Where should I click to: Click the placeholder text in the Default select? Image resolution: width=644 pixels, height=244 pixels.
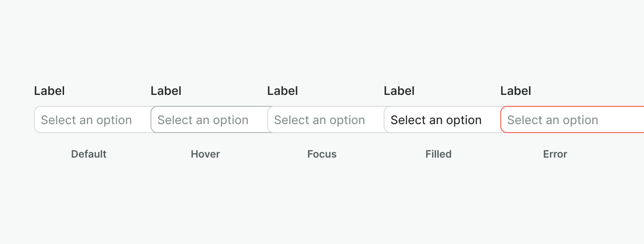[86, 120]
